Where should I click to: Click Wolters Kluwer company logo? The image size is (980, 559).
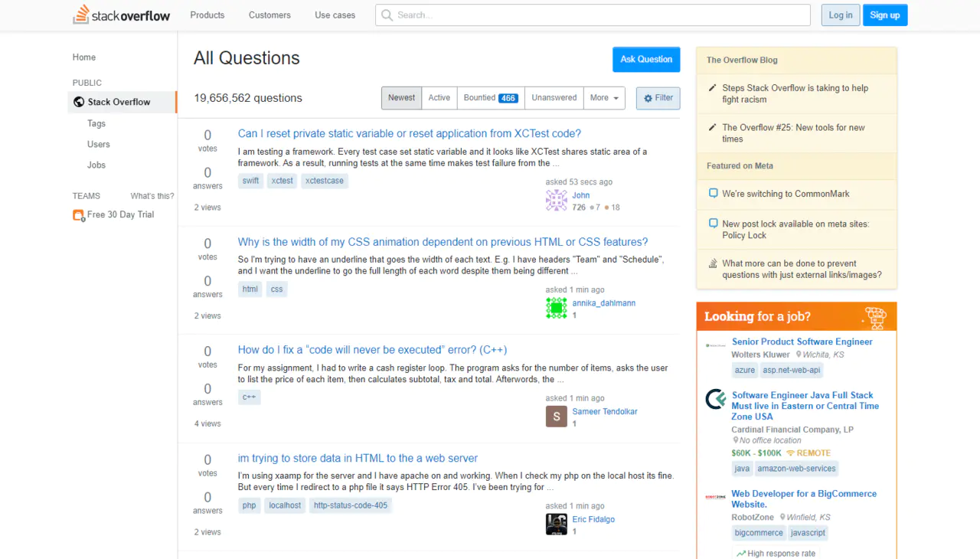716,345
